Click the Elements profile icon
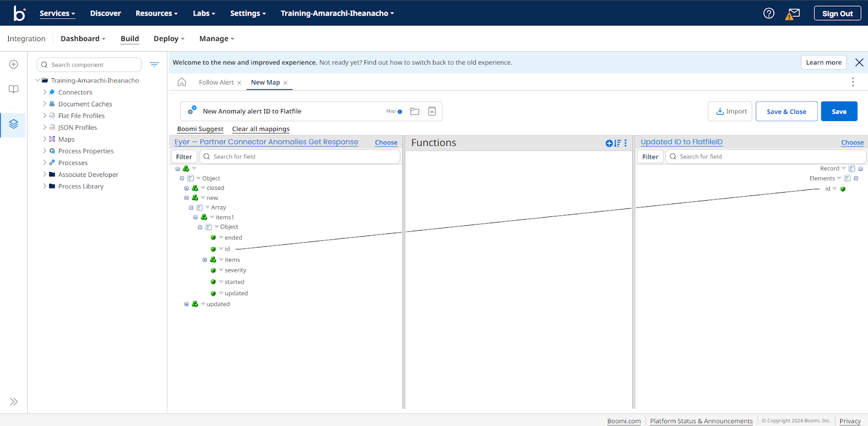The width and height of the screenshot is (868, 426). 847,179
